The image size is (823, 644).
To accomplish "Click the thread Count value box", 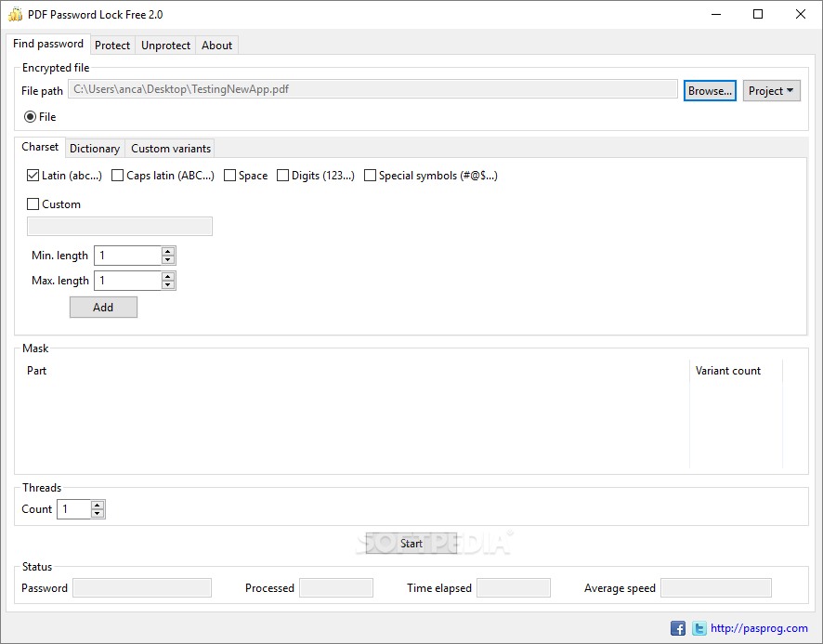I will (x=74, y=509).
